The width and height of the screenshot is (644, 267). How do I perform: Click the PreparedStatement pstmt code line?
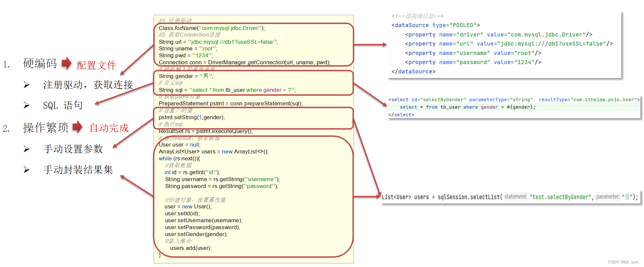point(231,103)
